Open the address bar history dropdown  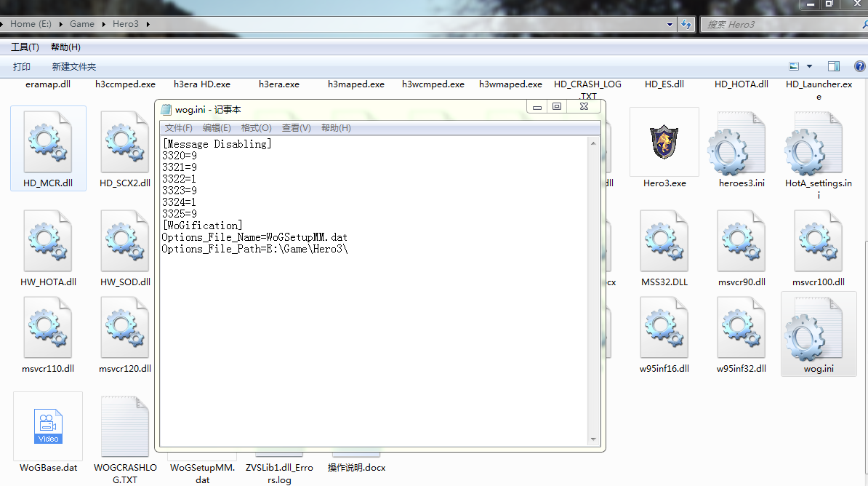tap(670, 25)
